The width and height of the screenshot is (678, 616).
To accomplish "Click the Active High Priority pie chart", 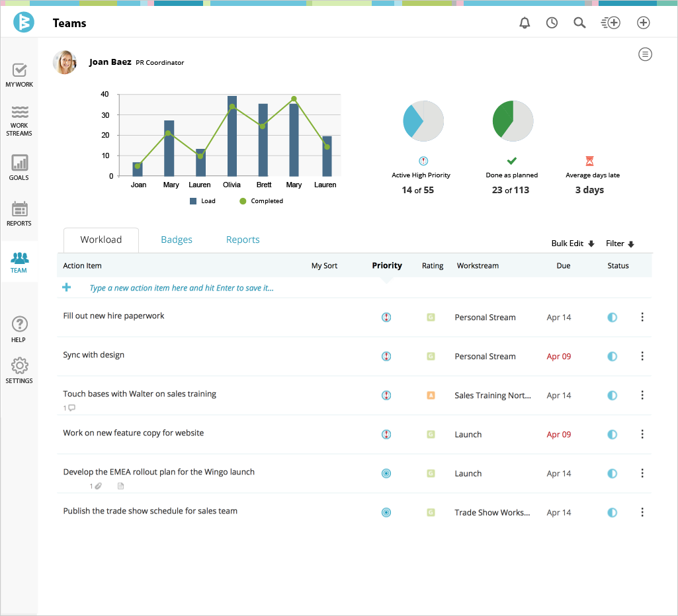I will (x=423, y=120).
